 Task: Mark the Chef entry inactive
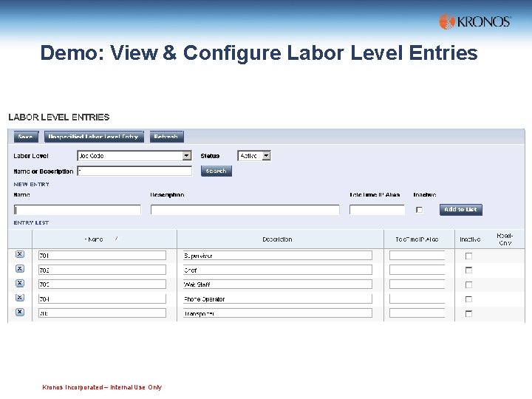pyautogui.click(x=468, y=270)
